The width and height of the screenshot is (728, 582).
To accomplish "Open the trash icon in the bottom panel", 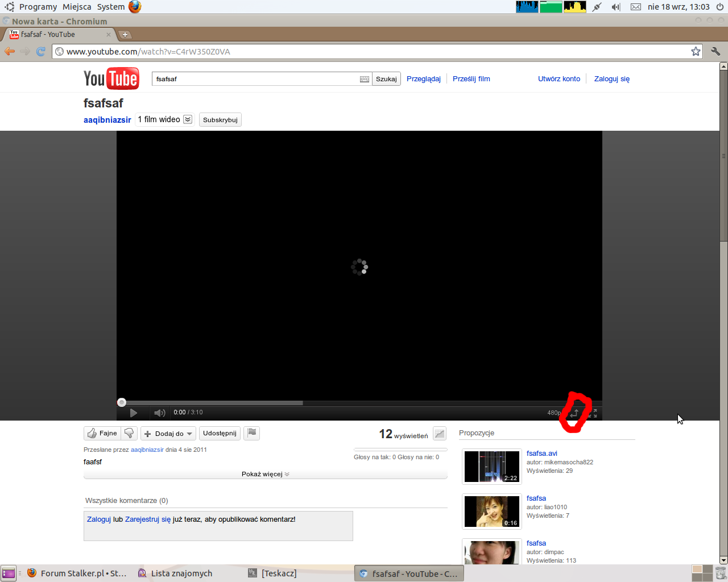I will click(x=721, y=573).
